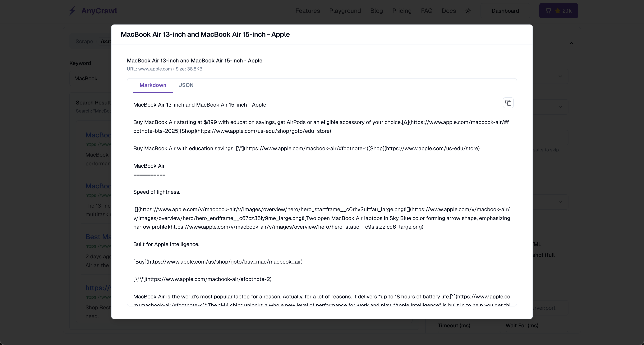This screenshot has width=644, height=345.
Task: Click the AnyCrawl brand name
Action: (x=99, y=11)
